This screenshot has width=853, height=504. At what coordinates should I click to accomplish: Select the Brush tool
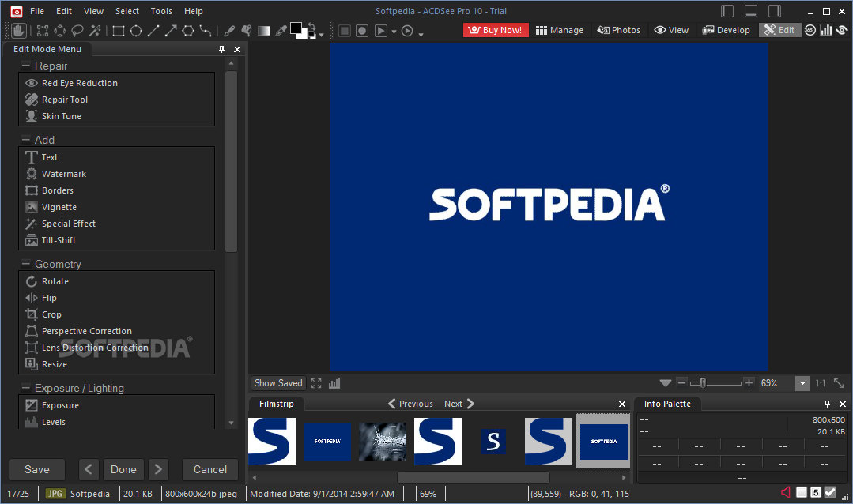tap(229, 31)
